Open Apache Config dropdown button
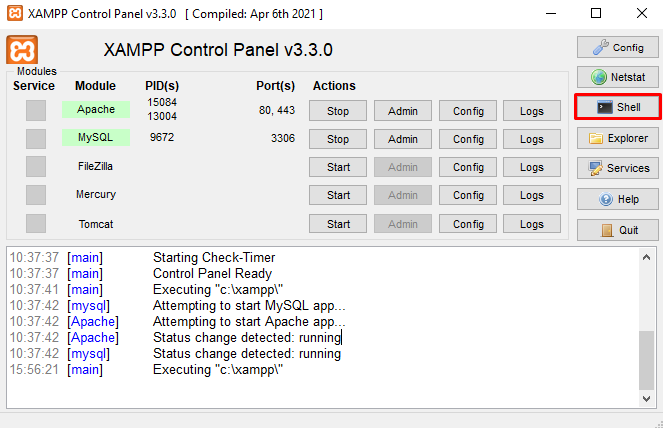663x428 pixels. click(x=468, y=111)
